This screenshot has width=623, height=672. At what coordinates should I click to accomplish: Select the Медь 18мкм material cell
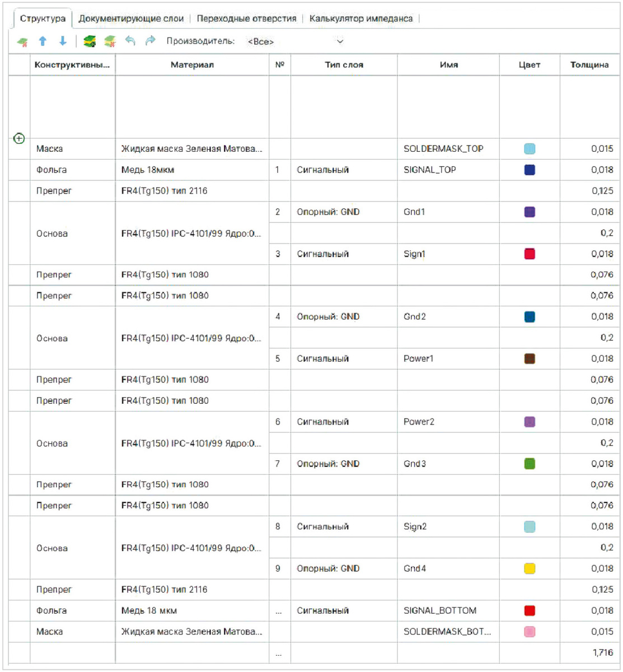click(192, 170)
